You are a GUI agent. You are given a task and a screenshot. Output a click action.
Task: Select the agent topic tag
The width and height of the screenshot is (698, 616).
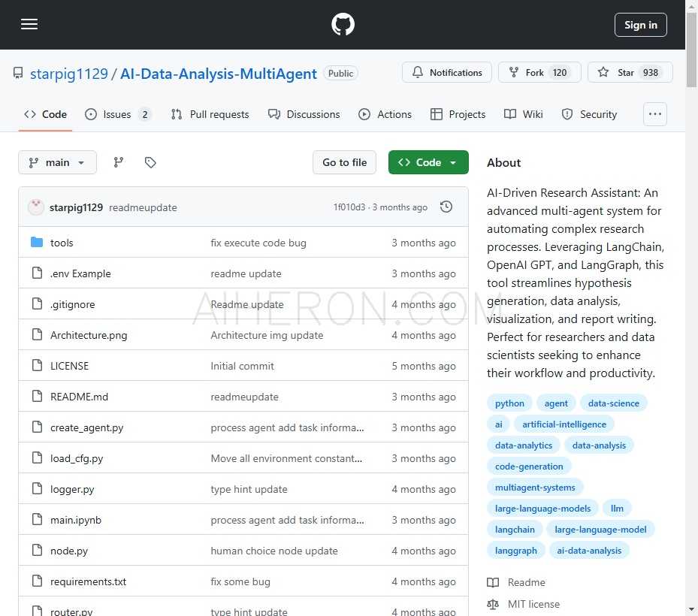[x=556, y=403]
